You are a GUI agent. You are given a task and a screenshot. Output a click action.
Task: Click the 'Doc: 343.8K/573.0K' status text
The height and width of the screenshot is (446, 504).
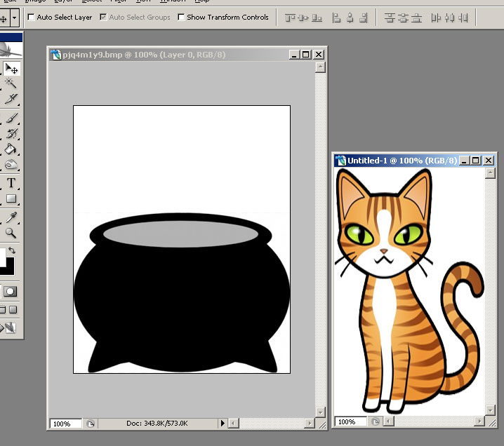point(157,423)
